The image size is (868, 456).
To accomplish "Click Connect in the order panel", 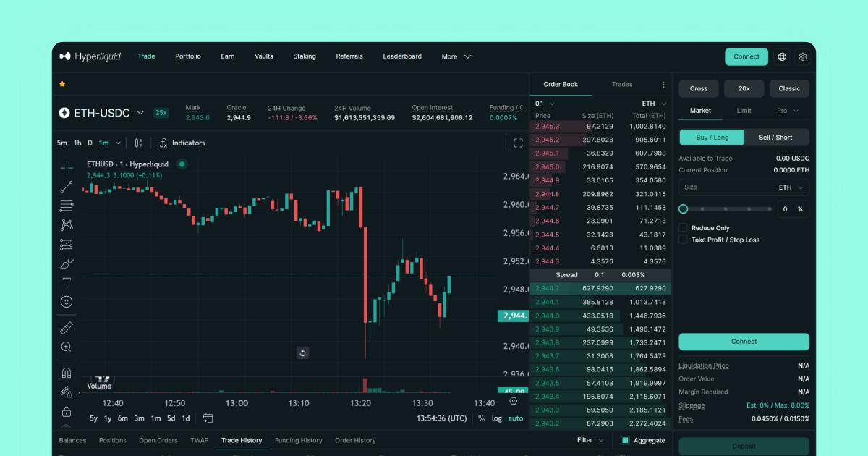I will pyautogui.click(x=744, y=342).
